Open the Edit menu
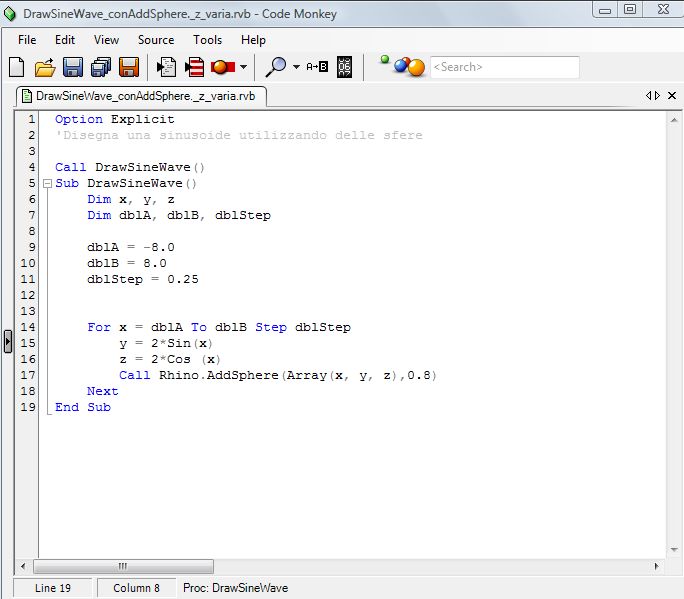 (65, 40)
